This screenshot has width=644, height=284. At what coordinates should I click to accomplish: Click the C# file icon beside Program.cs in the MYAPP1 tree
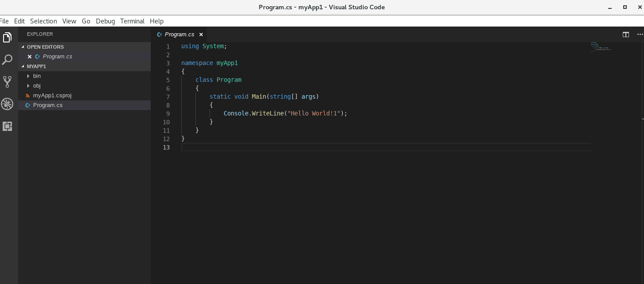point(28,105)
